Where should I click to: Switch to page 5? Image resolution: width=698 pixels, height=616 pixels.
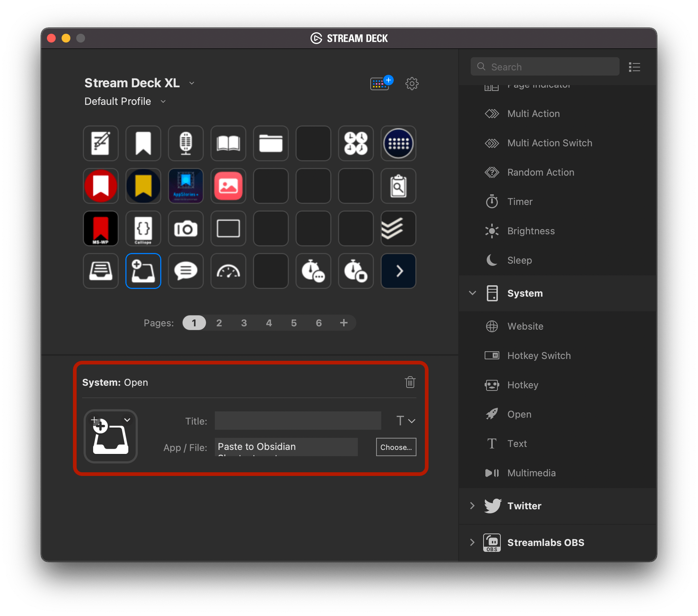pyautogui.click(x=294, y=323)
